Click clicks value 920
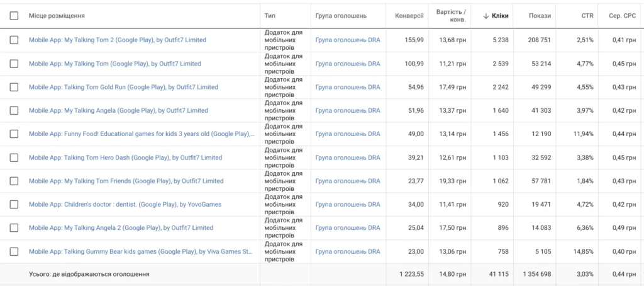The height and width of the screenshot is (286, 644). coord(502,205)
